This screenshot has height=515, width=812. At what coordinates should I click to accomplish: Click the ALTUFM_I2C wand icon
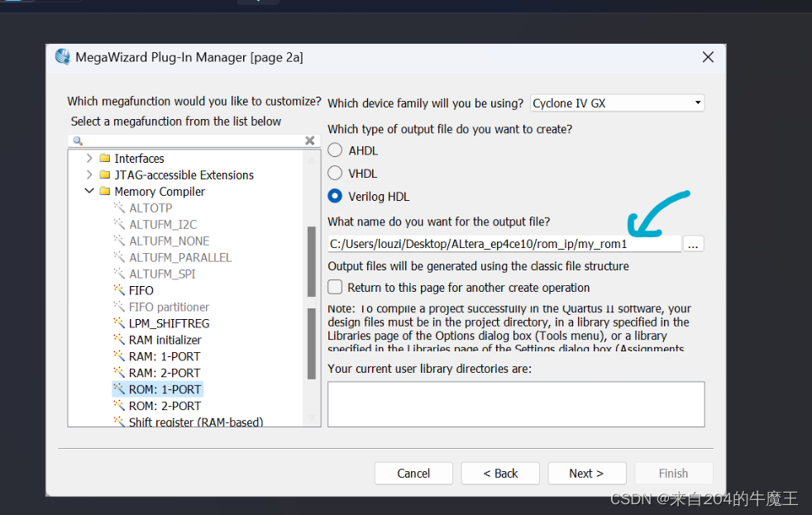click(119, 224)
